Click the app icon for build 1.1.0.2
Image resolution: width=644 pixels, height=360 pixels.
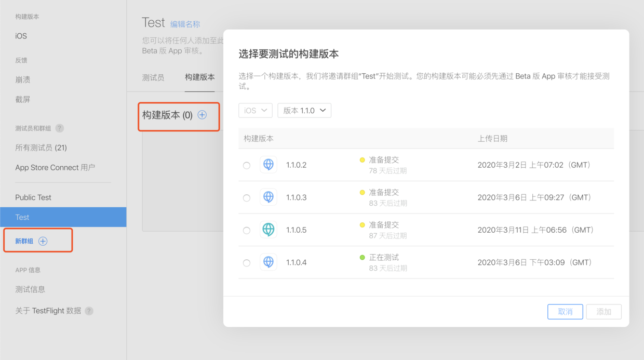269,165
